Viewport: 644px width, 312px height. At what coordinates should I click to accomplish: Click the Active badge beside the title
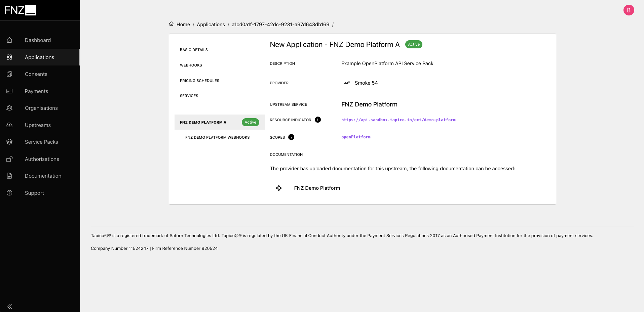[x=414, y=44]
